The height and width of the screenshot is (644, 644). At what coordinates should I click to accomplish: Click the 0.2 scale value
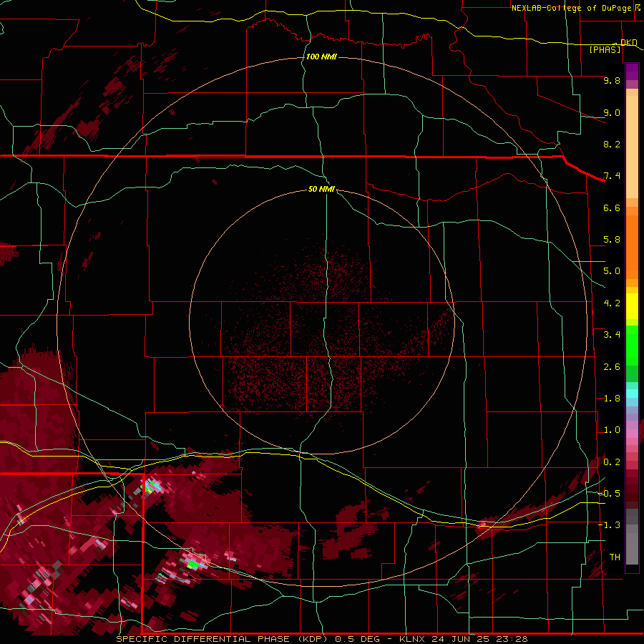pos(612,462)
